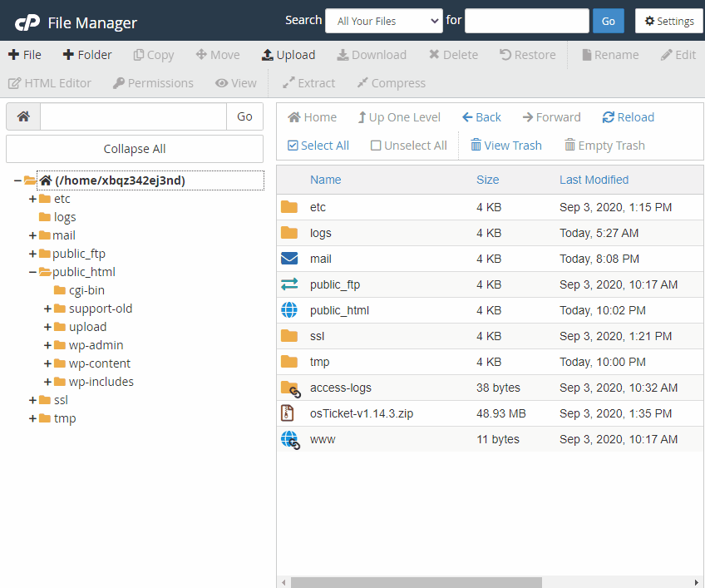Click the public_html globe icon in list
The width and height of the screenshot is (705, 588).
click(289, 310)
